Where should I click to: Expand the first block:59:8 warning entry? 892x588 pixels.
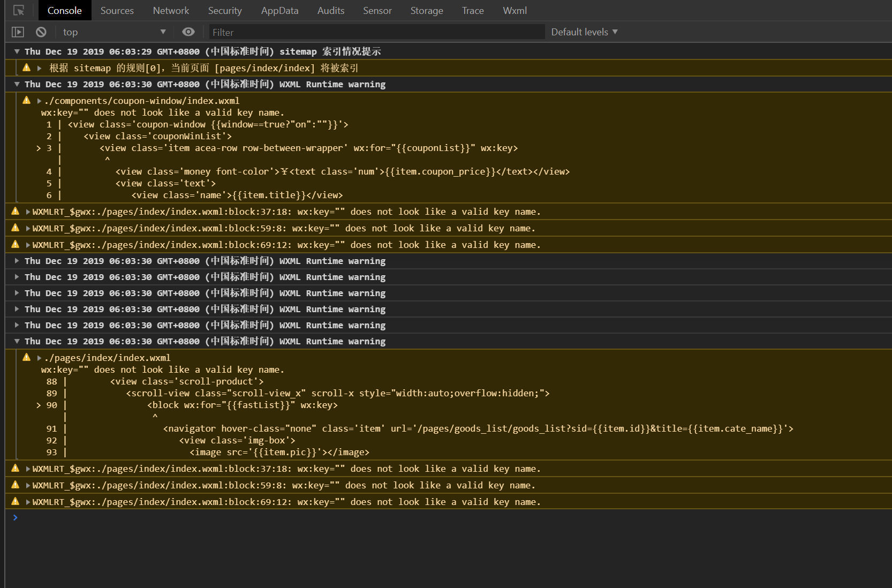(28, 229)
